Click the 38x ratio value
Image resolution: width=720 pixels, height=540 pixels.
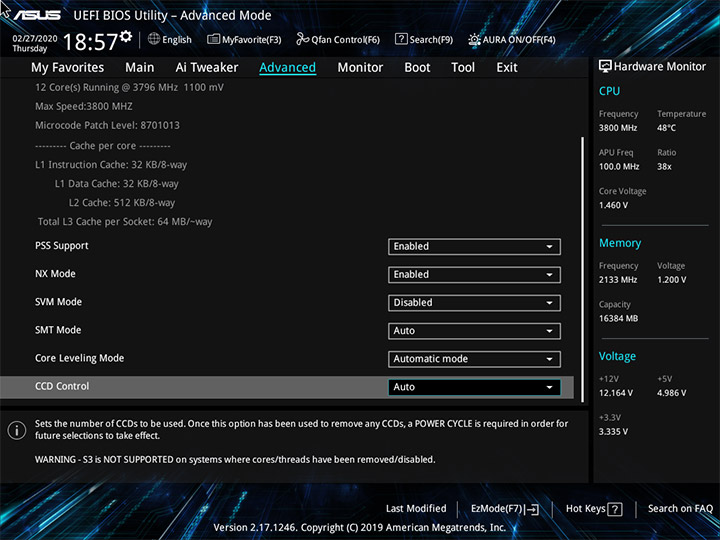[664, 167]
